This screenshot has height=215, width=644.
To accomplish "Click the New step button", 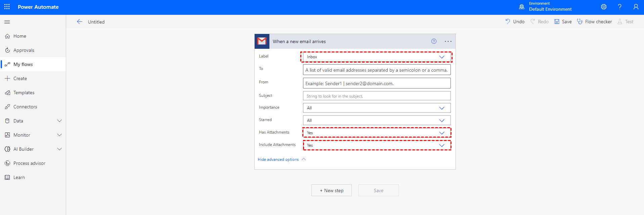I will pos(332,190).
